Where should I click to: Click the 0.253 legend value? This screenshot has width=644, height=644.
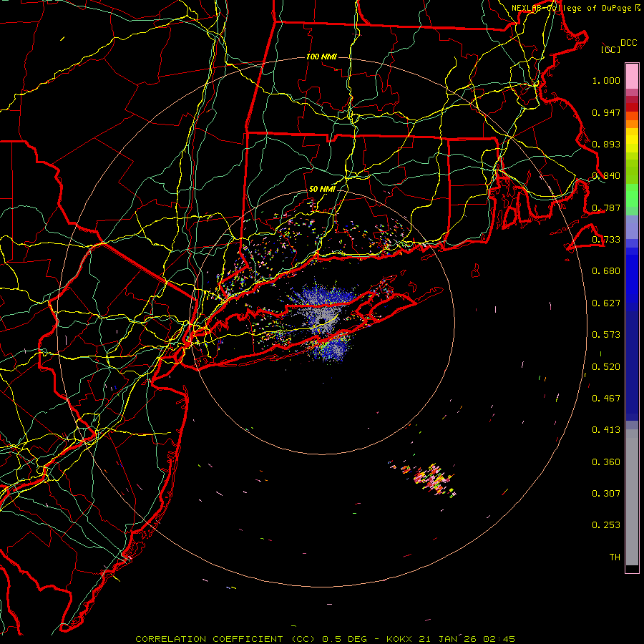click(606, 525)
